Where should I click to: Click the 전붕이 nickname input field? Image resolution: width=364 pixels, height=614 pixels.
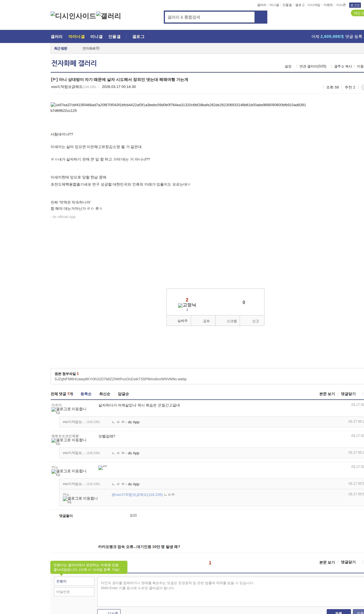pyautogui.click(x=74, y=581)
